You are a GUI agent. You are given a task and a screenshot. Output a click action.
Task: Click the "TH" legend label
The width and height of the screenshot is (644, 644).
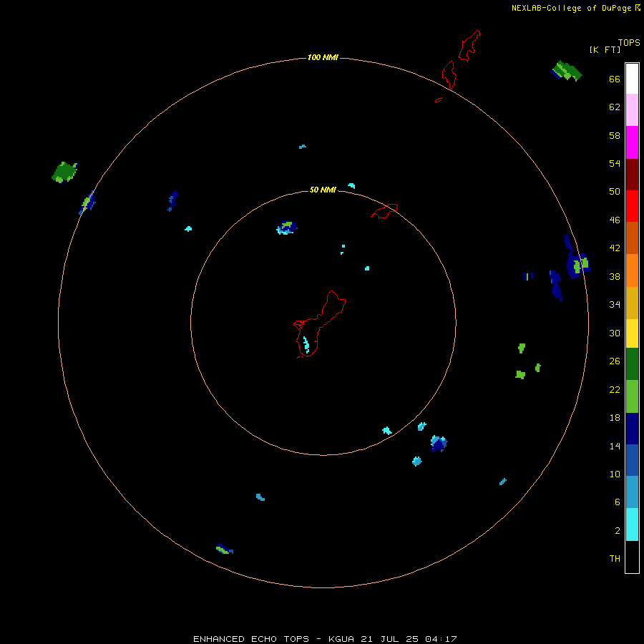615,559
